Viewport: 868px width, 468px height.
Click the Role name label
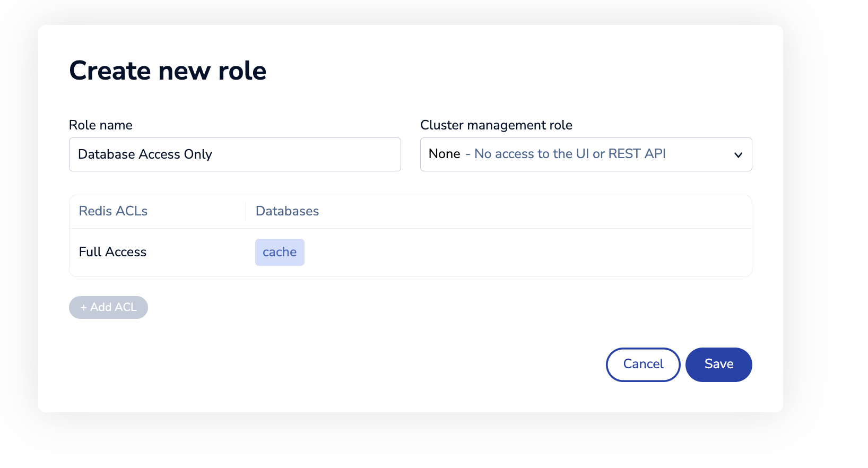[101, 125]
